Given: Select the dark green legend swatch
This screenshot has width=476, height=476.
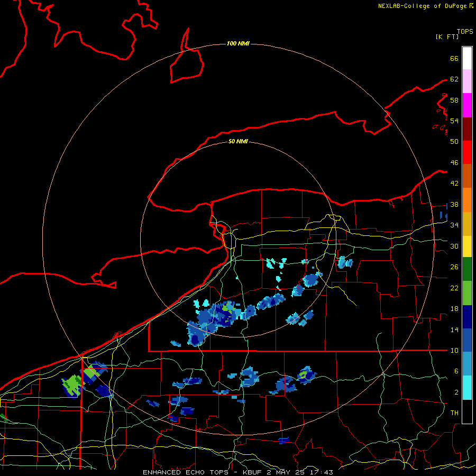Looking at the screenshot, I should tap(467, 269).
